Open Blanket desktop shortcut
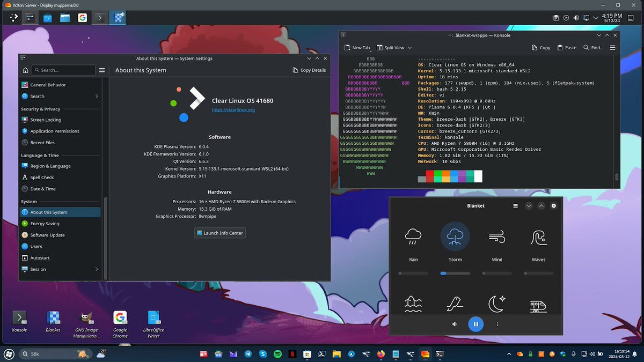This screenshot has height=362, width=644. pos(53,322)
